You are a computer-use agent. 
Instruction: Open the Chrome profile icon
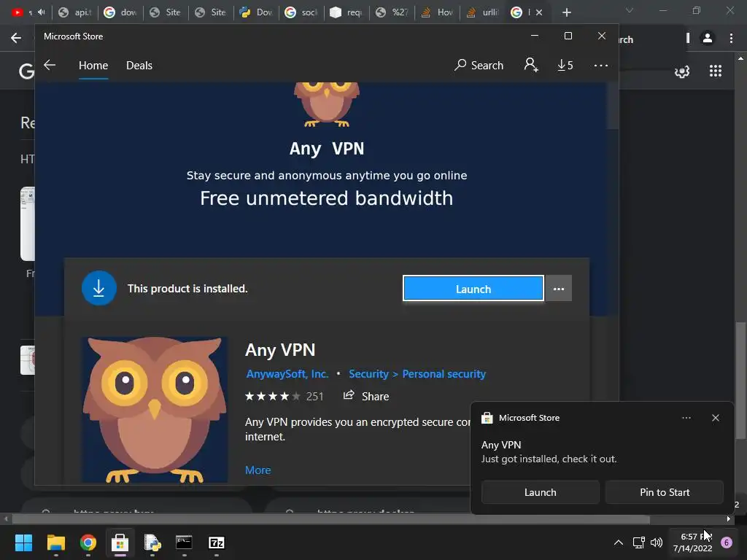pyautogui.click(x=708, y=38)
